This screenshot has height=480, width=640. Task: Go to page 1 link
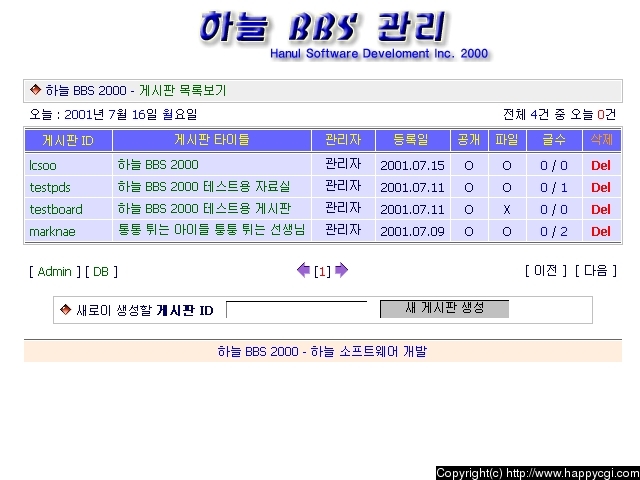pos(322,271)
